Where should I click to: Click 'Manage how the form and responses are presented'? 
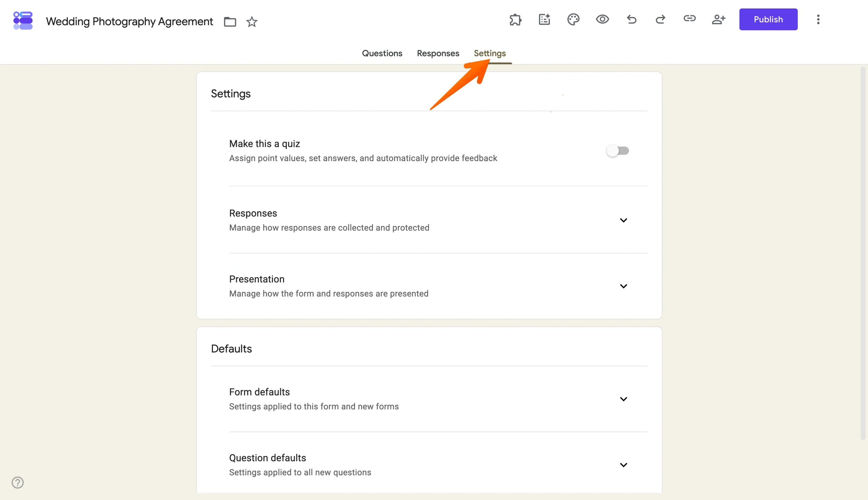pos(329,294)
